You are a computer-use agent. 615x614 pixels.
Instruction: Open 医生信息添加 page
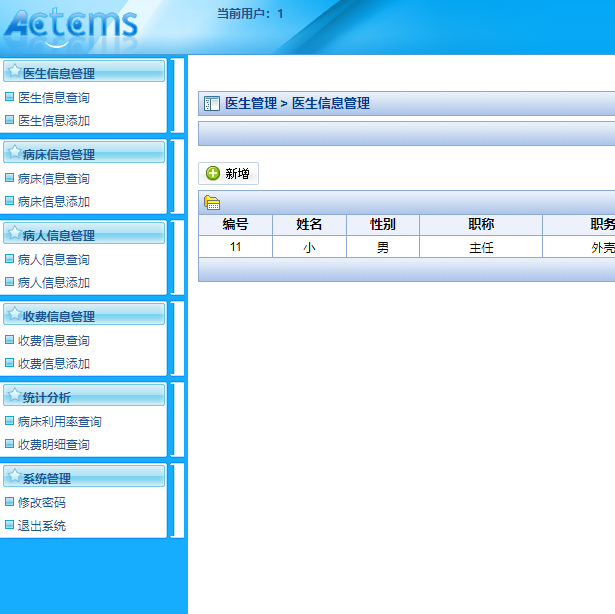(54, 120)
